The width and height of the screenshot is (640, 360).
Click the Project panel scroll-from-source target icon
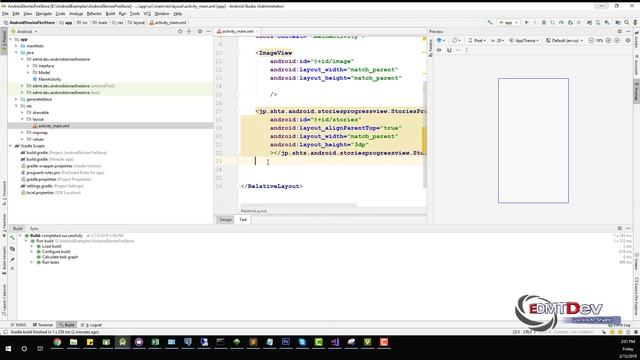point(180,31)
